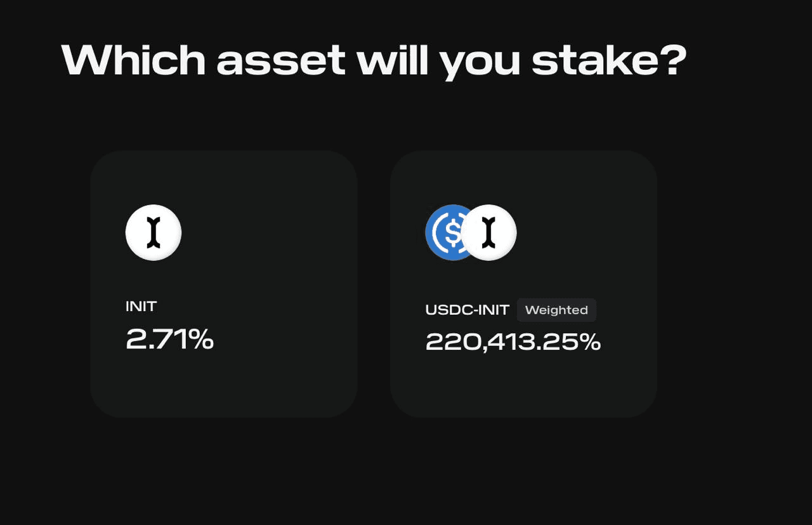Screen dimensions: 812x525
Task: Open details for the Weighted pool tag
Action: click(x=556, y=310)
